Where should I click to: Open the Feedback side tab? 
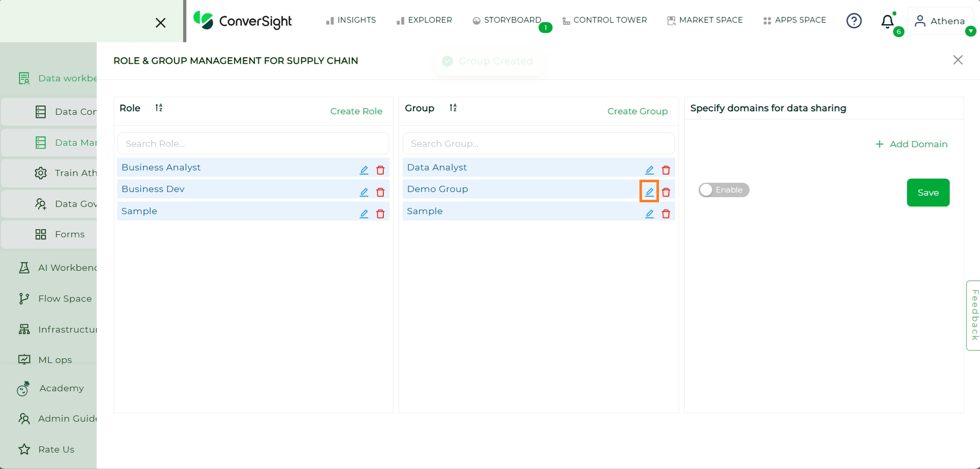click(973, 315)
